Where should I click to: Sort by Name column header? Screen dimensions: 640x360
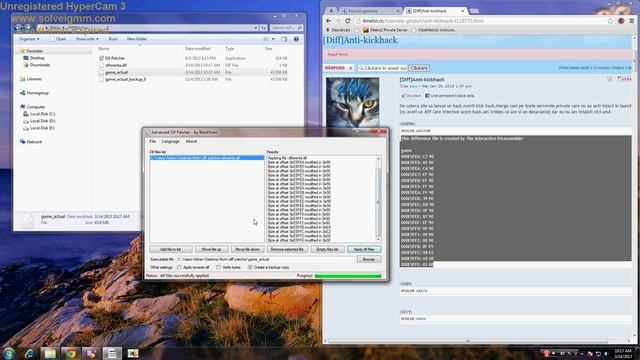pyautogui.click(x=104, y=49)
